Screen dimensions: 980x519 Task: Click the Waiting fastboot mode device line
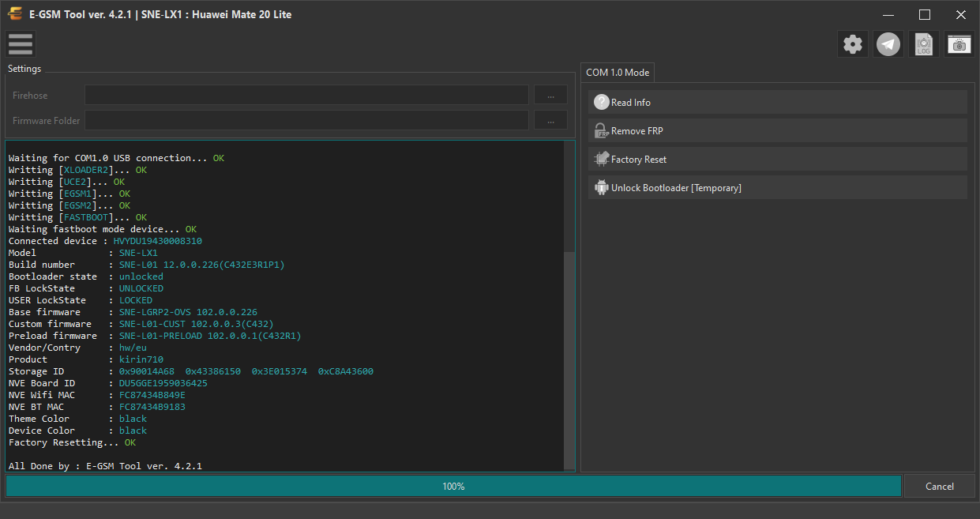click(103, 229)
